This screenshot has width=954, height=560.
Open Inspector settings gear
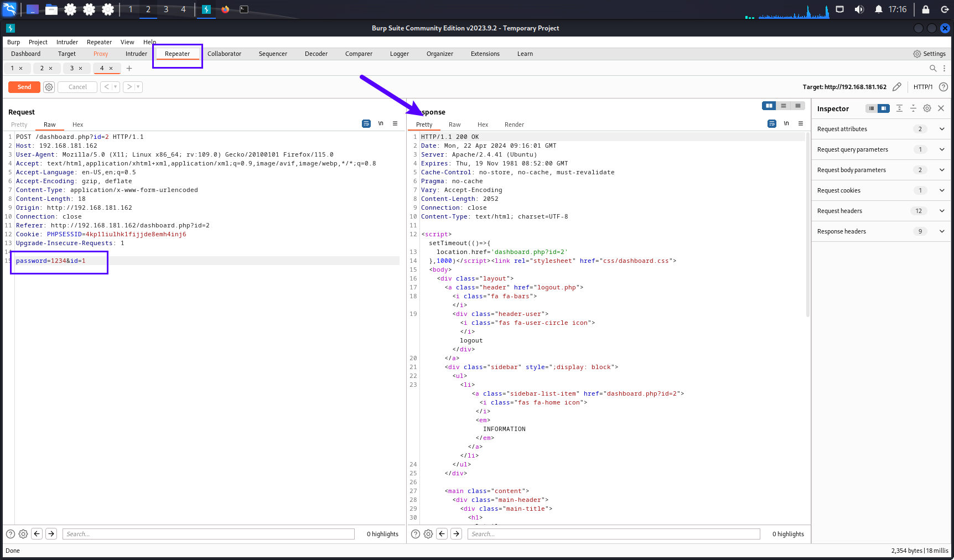pos(927,108)
